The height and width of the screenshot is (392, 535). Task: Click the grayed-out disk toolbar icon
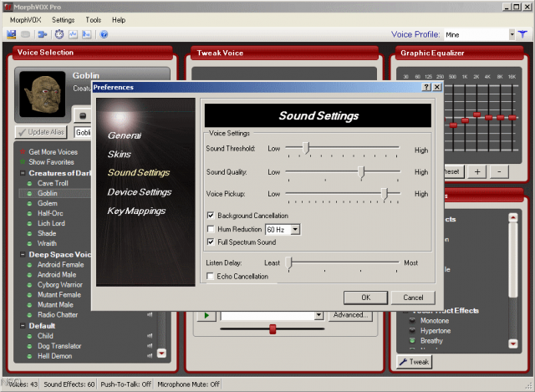[x=26, y=34]
